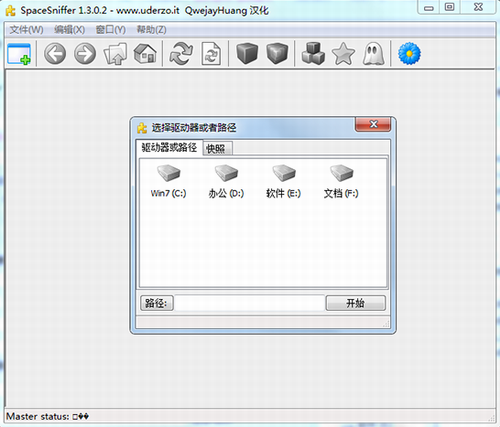Click the second dark cube icon
This screenshot has width=500, height=427.
[x=277, y=53]
